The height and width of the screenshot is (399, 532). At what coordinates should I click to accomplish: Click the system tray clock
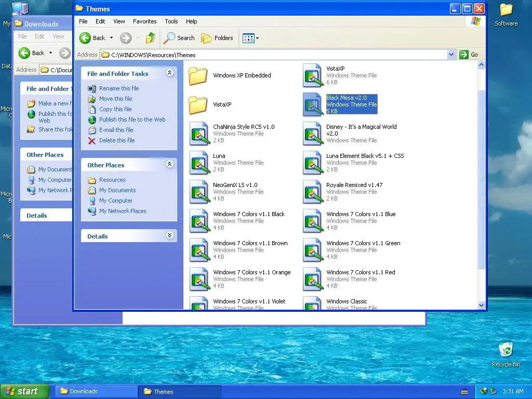click(513, 391)
